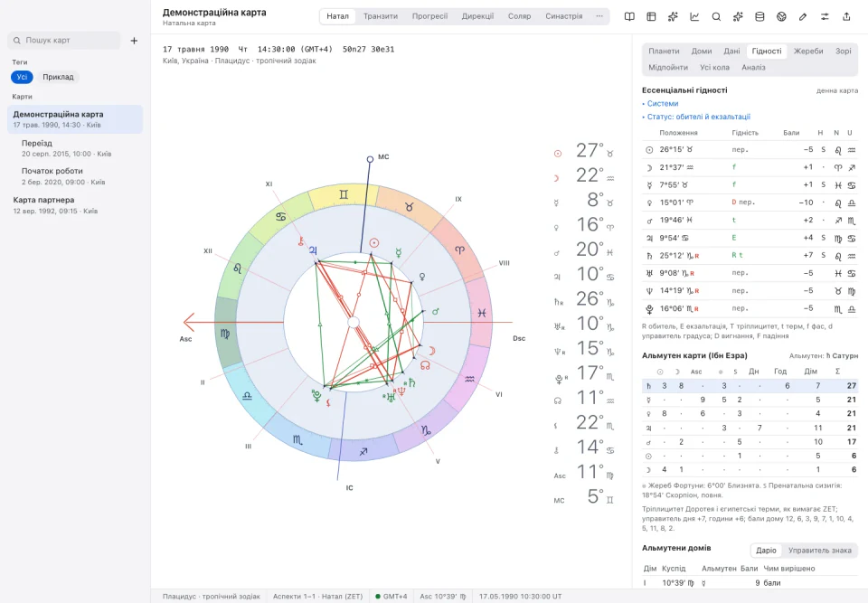Open the "Синастрія" tab
The height and width of the screenshot is (603, 868).
563,16
